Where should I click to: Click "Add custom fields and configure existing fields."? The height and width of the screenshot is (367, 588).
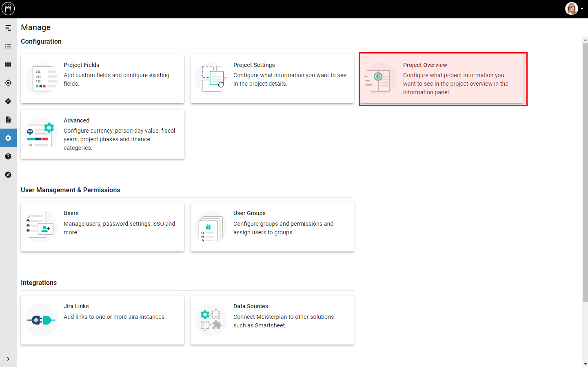point(117,79)
